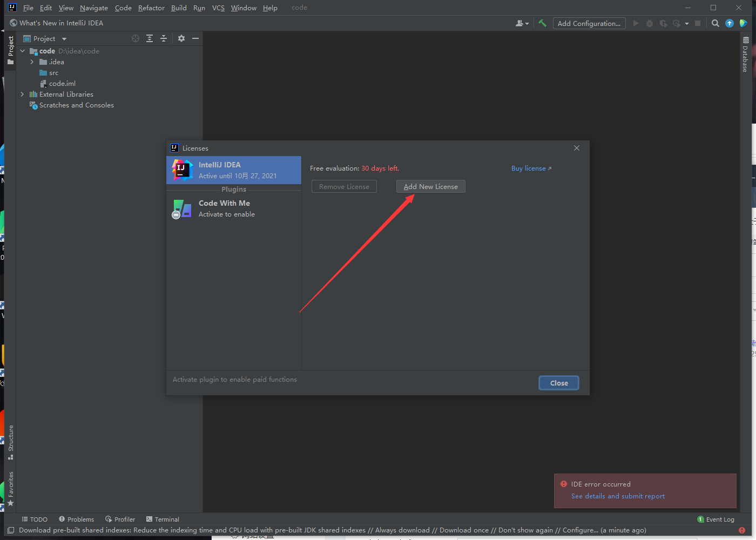
Task: Select IntelliJ IDEA in Licenses list
Action: click(x=234, y=170)
